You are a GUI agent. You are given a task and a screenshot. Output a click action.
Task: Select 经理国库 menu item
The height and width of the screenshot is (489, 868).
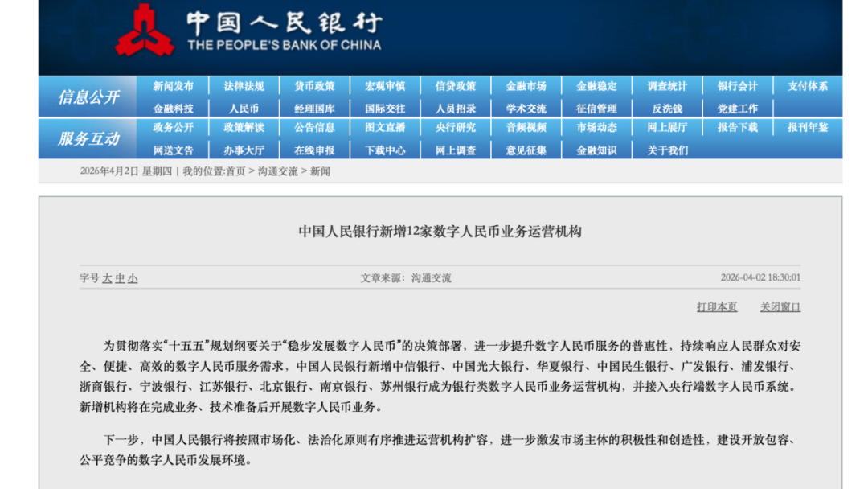click(x=314, y=109)
